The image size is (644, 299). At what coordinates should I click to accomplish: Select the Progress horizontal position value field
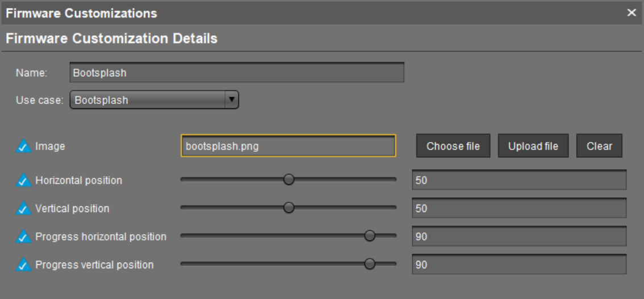pyautogui.click(x=519, y=236)
